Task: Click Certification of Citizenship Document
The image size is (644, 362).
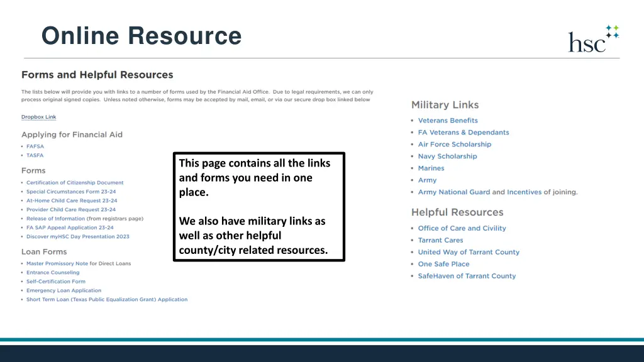Action: click(75, 182)
